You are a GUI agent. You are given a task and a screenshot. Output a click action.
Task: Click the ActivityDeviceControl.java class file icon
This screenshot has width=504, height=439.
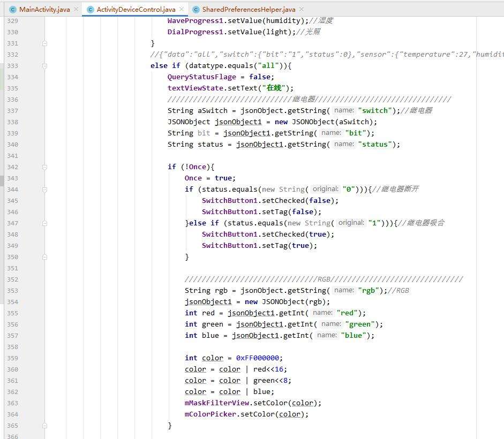(90, 10)
